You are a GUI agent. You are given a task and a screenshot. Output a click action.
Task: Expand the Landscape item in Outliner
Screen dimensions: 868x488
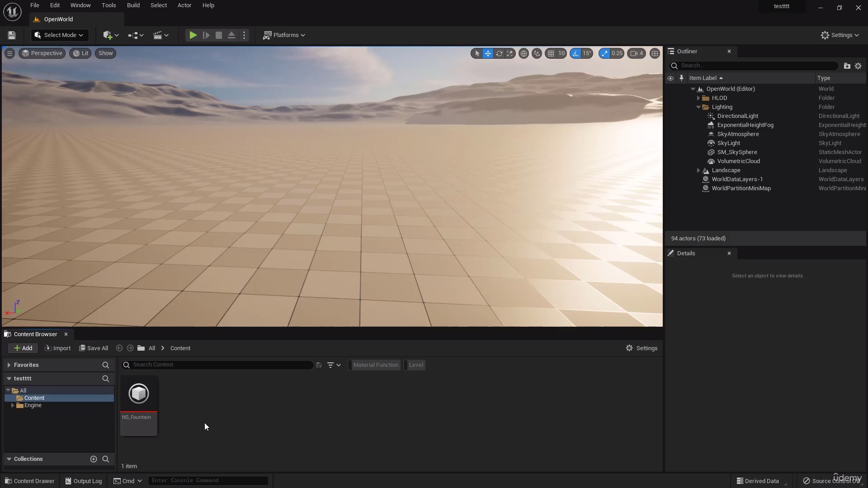click(x=698, y=170)
